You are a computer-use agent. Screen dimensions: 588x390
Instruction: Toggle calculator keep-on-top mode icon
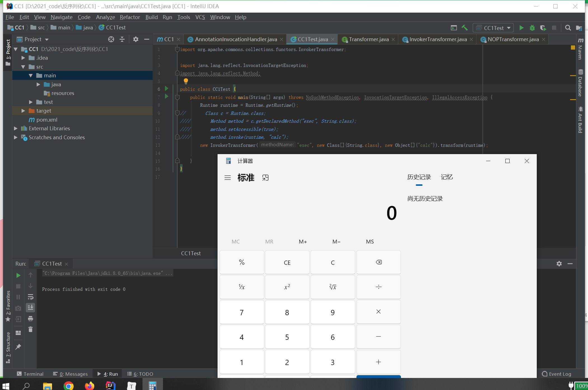[x=265, y=178]
